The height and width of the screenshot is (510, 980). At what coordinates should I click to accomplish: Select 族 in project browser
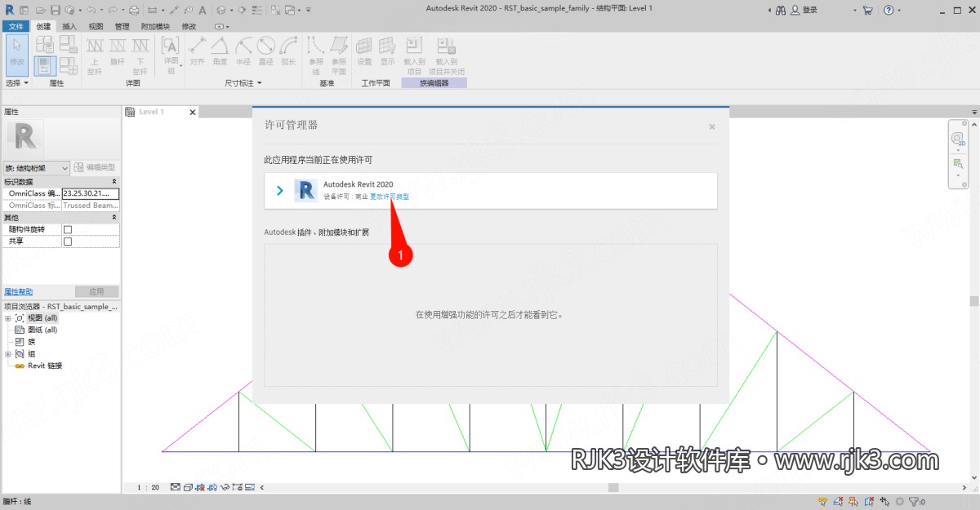tap(31, 342)
